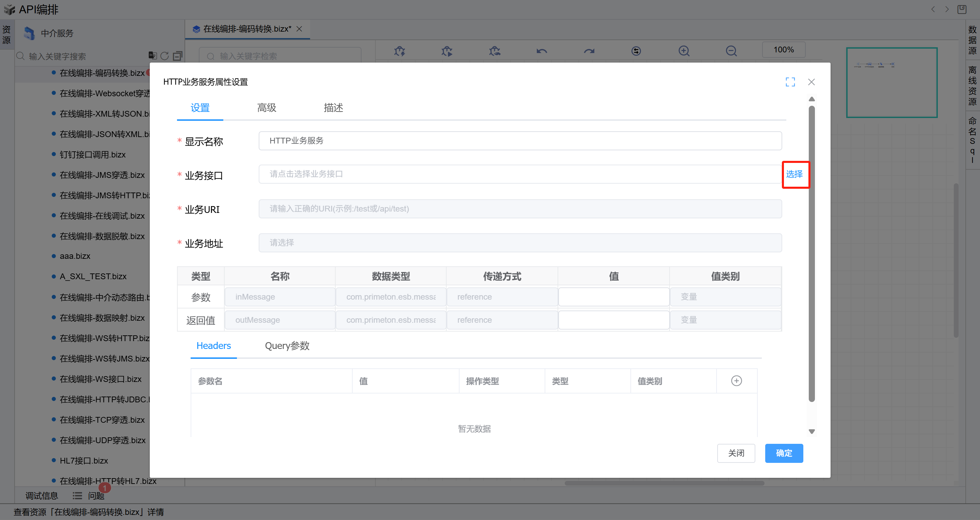Click the add row plus icon in Headers table

pyautogui.click(x=736, y=381)
